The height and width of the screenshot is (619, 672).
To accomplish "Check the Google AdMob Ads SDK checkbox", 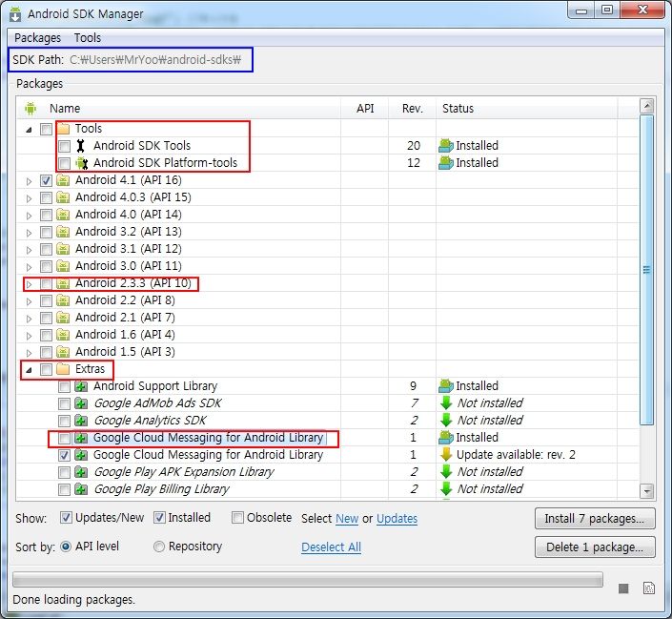I will point(64,403).
